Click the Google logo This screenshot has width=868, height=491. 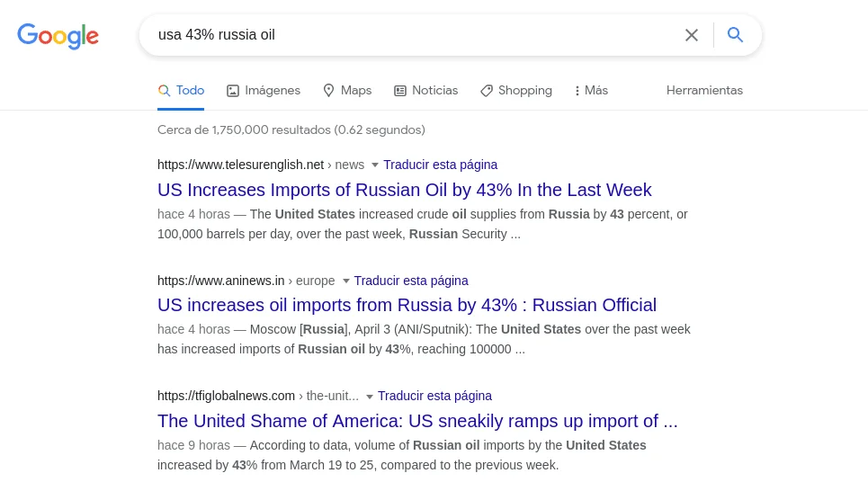coord(58,36)
